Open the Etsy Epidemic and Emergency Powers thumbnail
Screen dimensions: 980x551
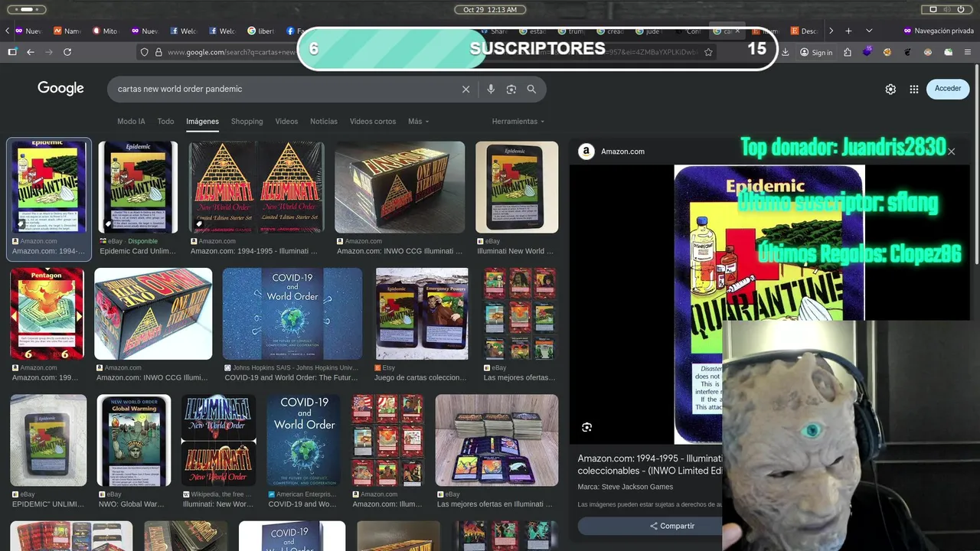(422, 314)
